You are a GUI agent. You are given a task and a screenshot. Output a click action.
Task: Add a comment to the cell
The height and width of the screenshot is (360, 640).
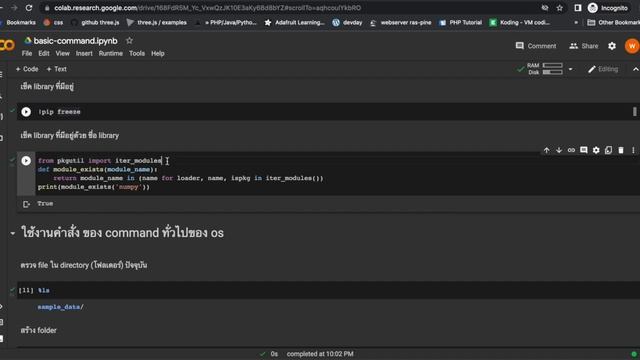click(584, 150)
